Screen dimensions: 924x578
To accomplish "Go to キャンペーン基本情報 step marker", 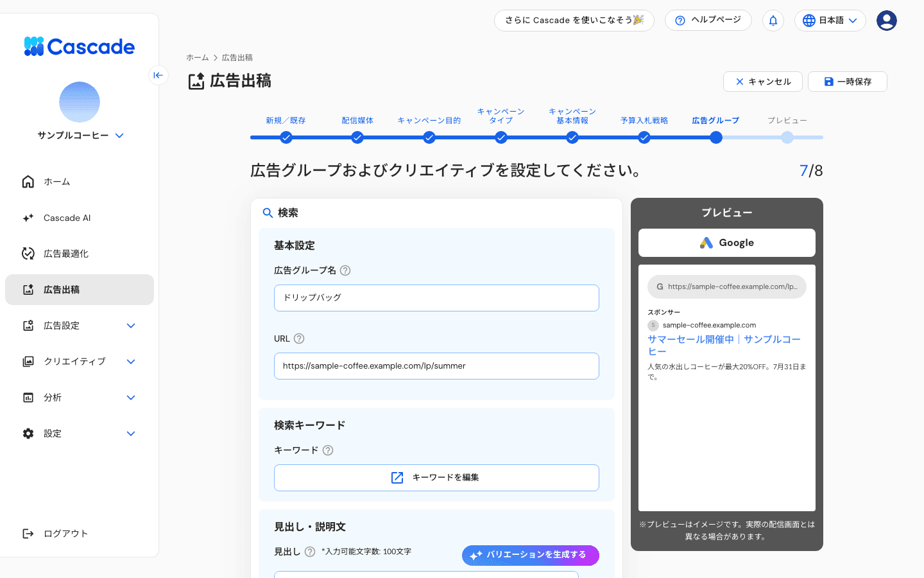I will pyautogui.click(x=572, y=137).
